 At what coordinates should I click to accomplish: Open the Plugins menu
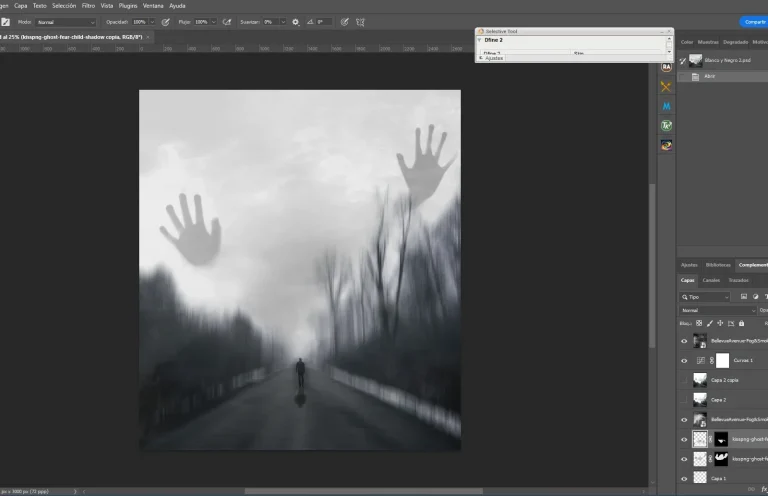[128, 6]
